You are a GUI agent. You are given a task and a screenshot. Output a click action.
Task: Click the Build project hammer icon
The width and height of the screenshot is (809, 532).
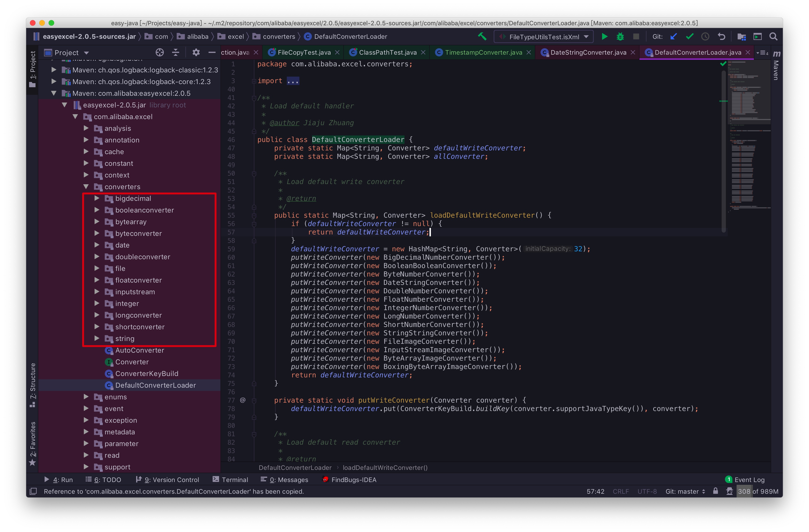[482, 36]
